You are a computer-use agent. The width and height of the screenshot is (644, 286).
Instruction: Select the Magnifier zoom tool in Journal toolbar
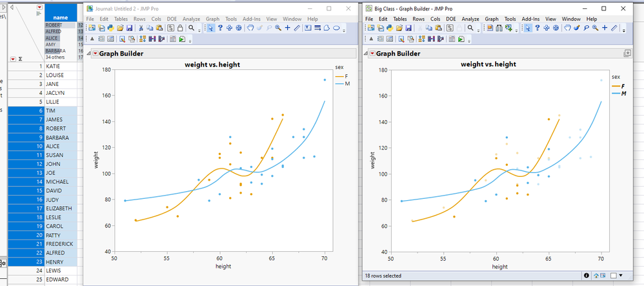point(278,28)
